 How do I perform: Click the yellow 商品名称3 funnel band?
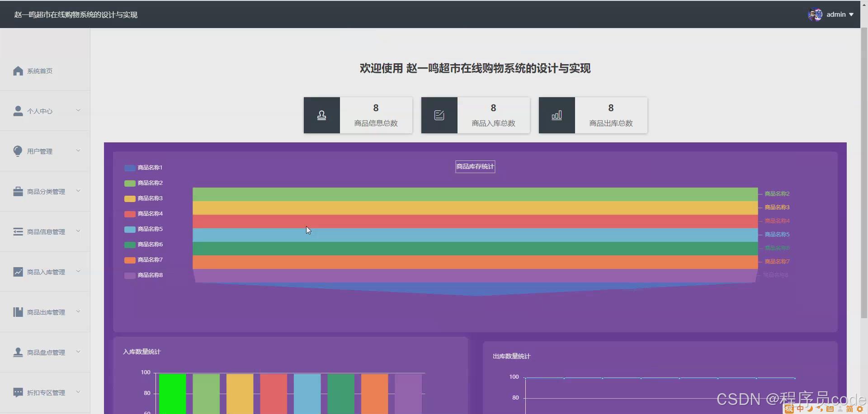[475, 208]
